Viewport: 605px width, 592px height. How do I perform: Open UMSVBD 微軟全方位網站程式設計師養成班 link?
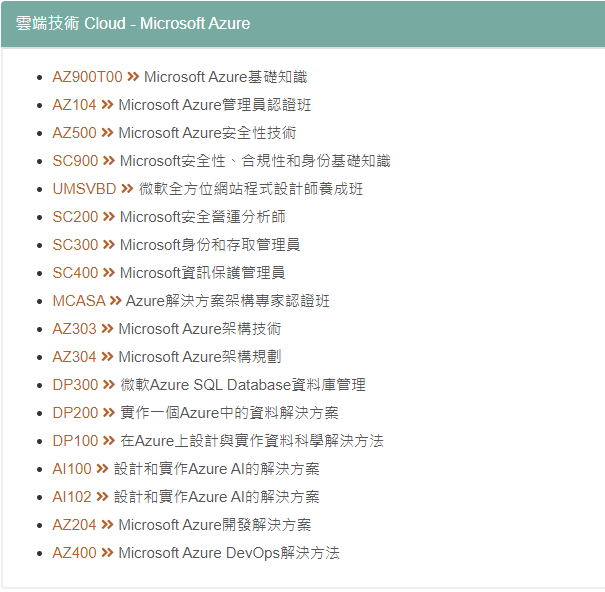pos(208,189)
